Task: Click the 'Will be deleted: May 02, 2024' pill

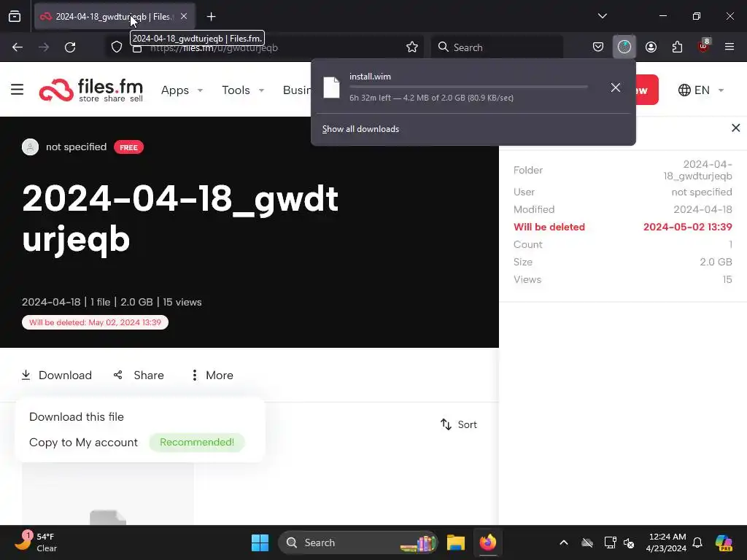Action: point(96,322)
